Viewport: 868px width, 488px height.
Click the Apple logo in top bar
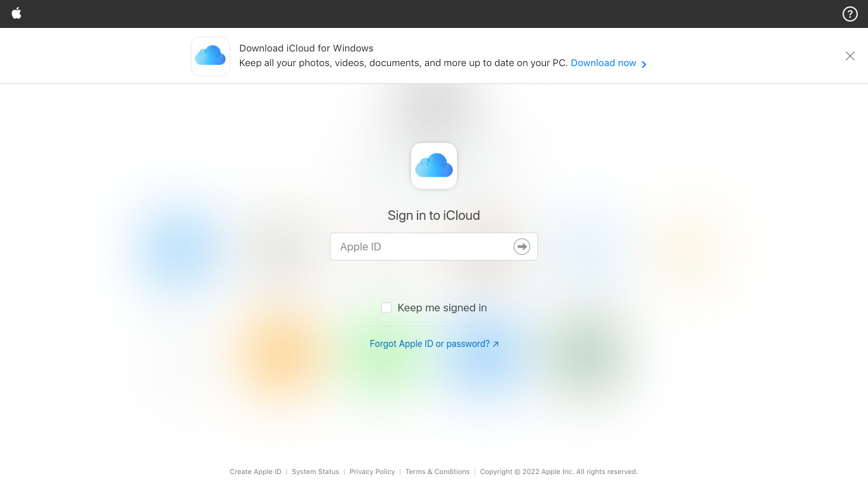click(17, 13)
